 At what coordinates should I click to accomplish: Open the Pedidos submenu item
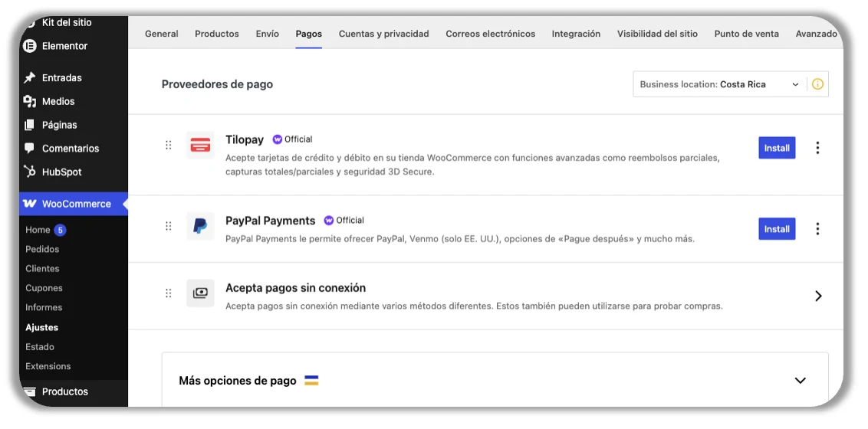click(42, 249)
